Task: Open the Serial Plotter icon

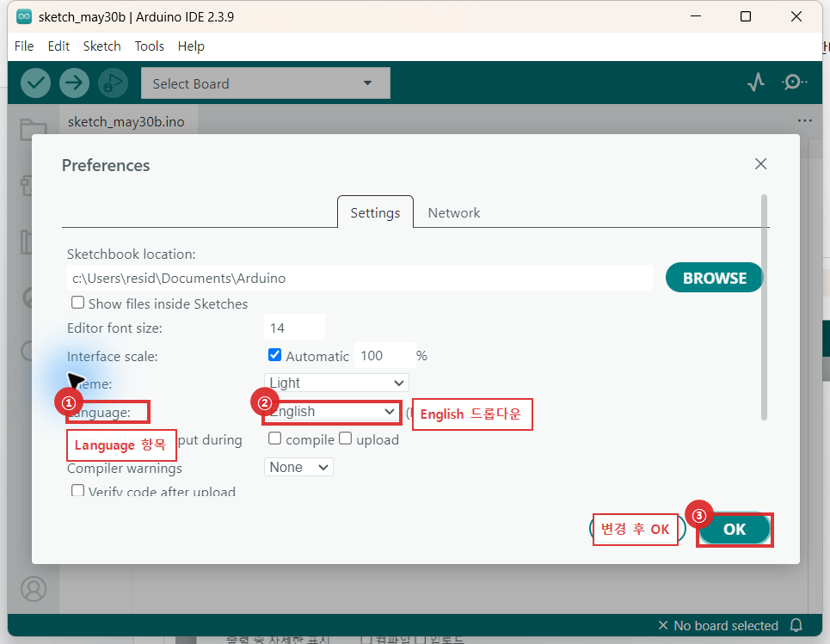Action: click(756, 82)
